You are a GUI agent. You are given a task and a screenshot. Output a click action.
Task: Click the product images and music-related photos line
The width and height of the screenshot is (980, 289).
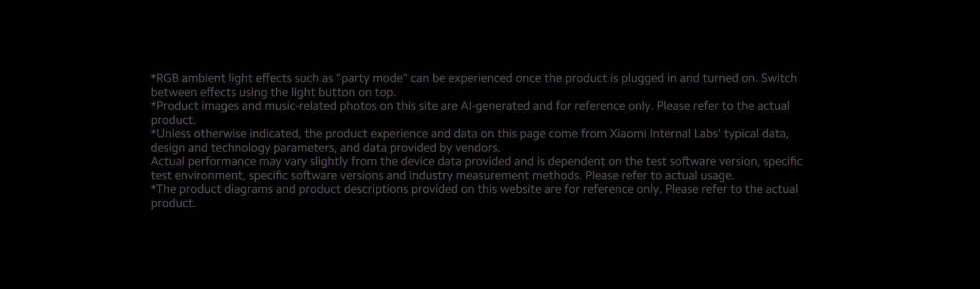click(470, 106)
